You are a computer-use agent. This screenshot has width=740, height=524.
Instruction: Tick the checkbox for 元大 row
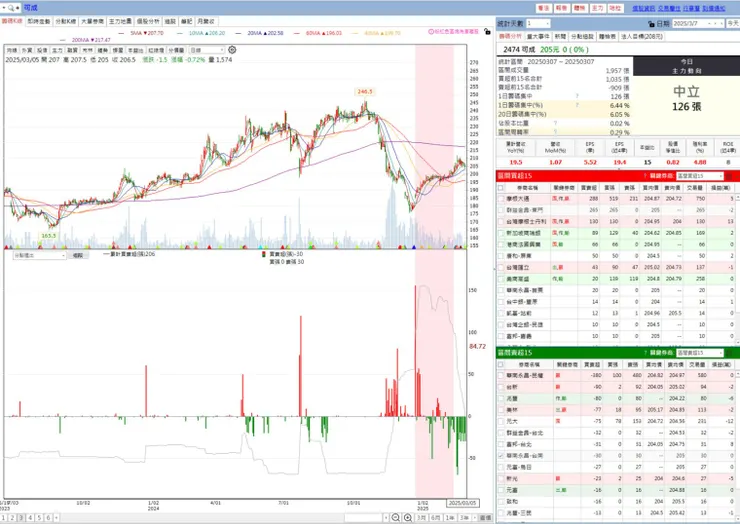click(501, 421)
